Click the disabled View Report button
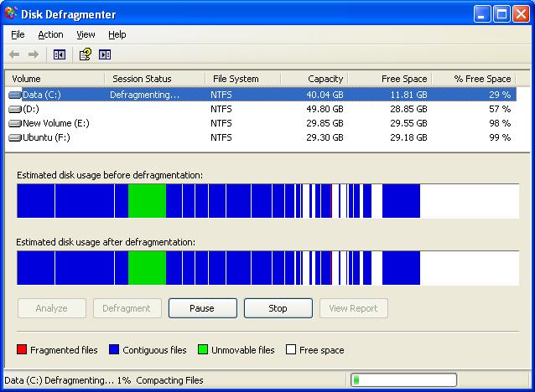 [354, 308]
